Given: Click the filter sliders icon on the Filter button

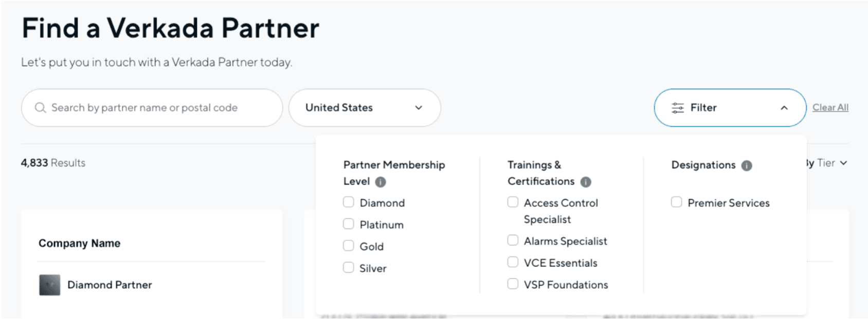Looking at the screenshot, I should tap(677, 107).
